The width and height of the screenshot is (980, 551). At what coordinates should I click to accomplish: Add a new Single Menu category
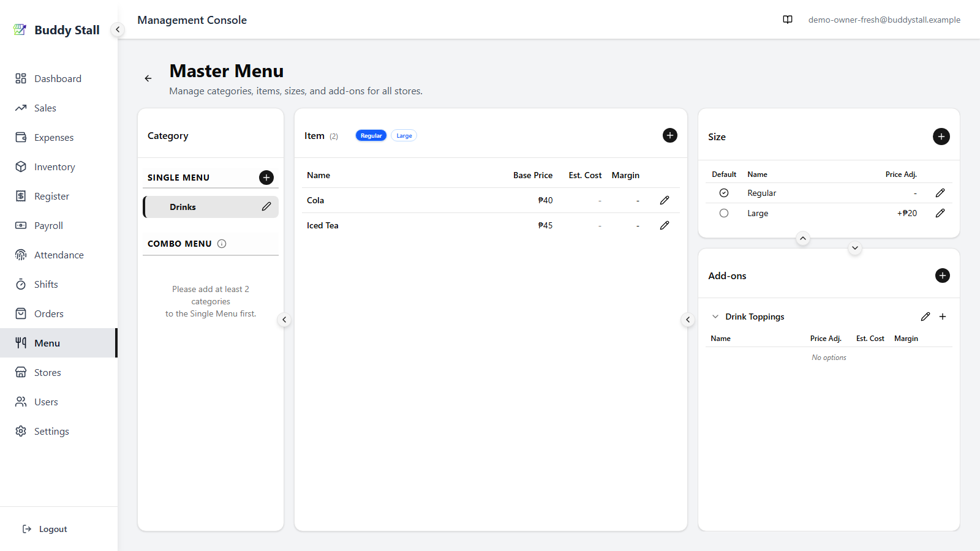(266, 178)
